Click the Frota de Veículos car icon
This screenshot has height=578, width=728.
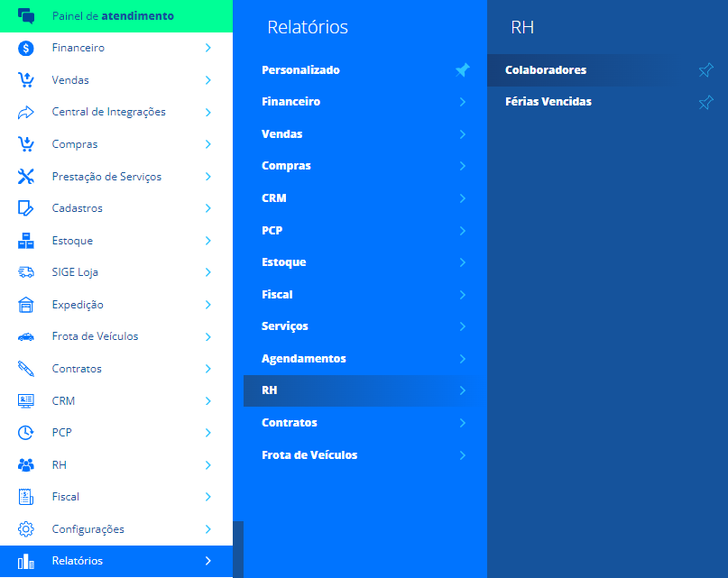(26, 337)
